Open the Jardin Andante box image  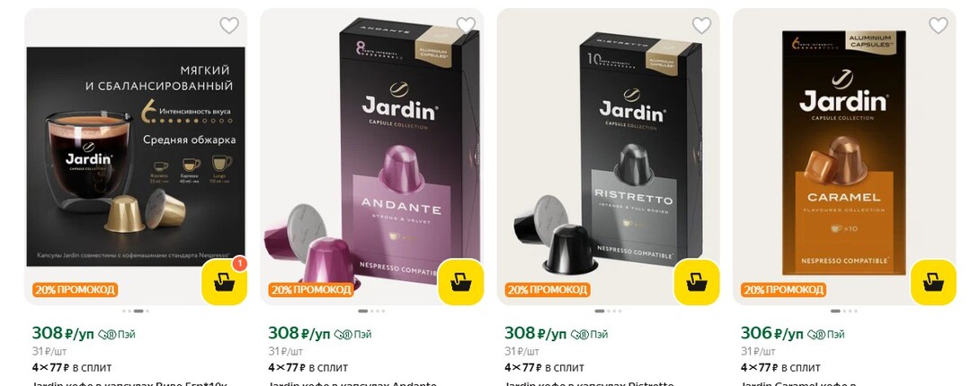coord(372,150)
